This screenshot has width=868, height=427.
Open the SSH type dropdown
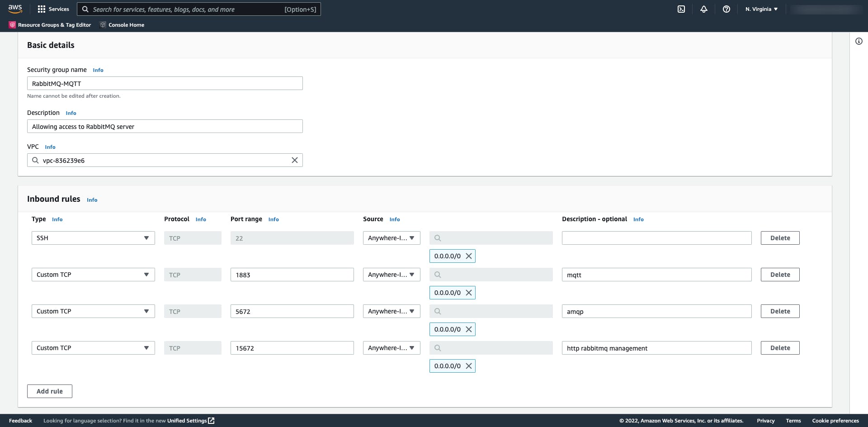pos(93,238)
